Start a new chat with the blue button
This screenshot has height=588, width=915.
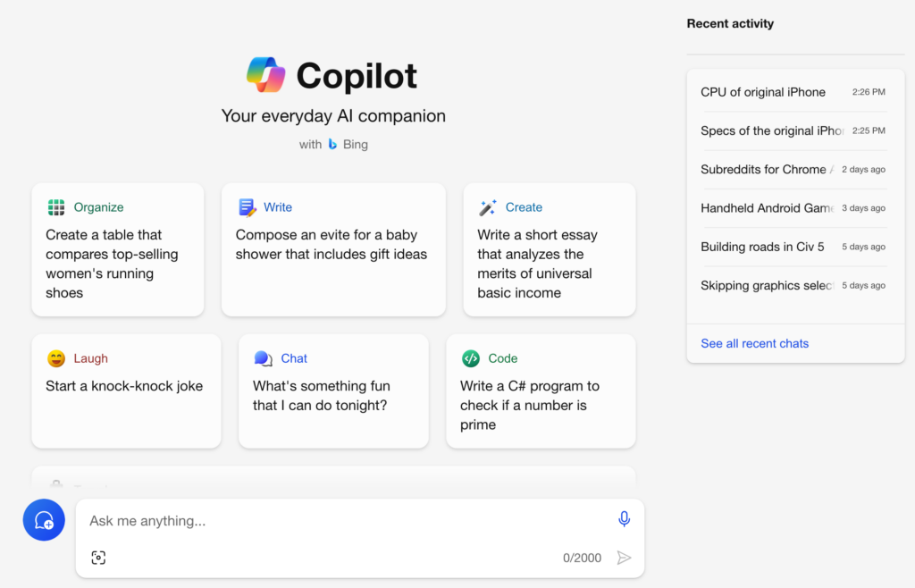[x=44, y=519]
